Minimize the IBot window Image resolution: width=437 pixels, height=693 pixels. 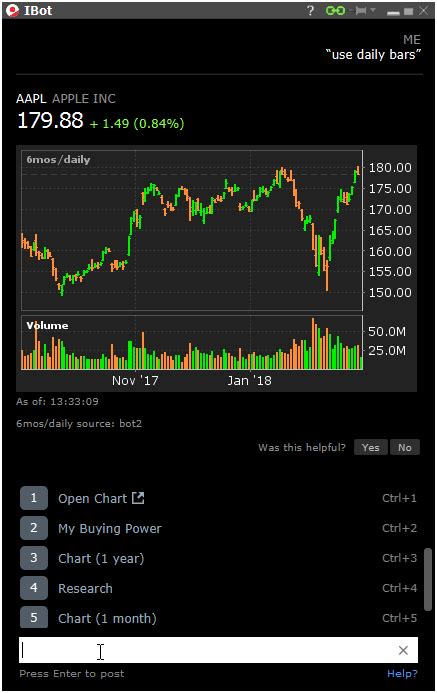coord(393,12)
